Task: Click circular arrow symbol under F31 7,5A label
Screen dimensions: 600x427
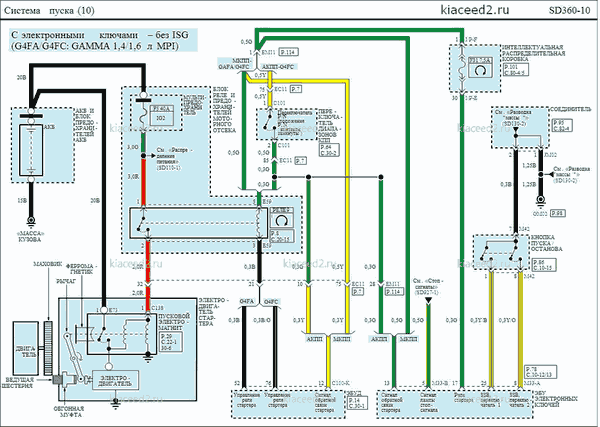Action: [x=481, y=70]
